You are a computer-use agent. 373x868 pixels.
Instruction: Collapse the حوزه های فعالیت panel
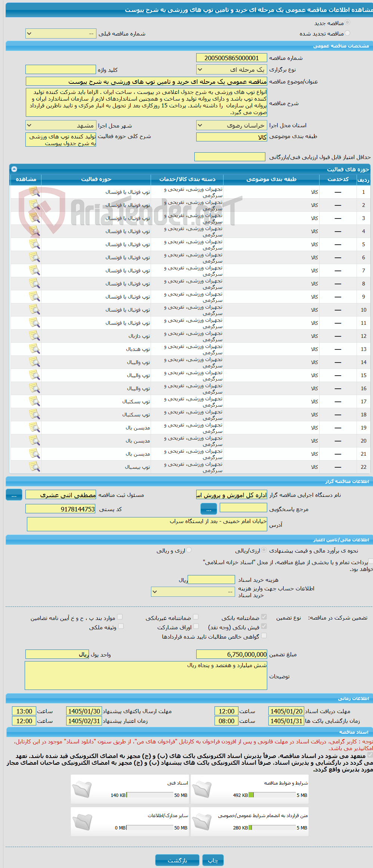(x=14, y=169)
